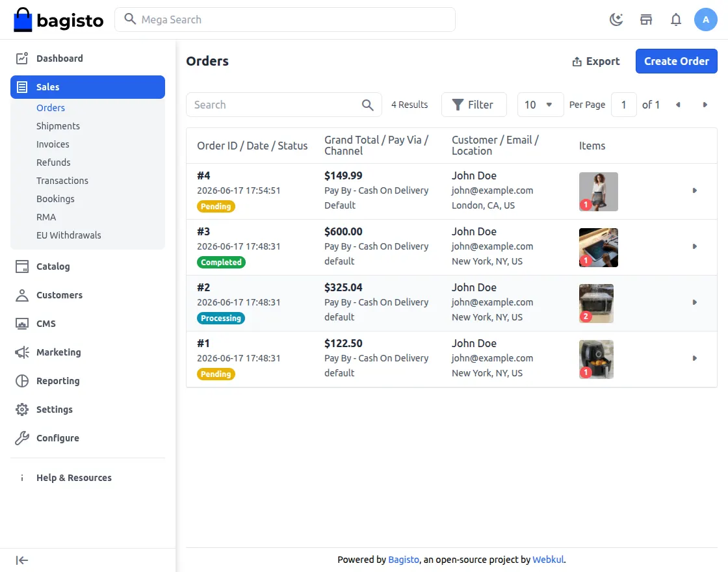Open notifications bell
The image size is (728, 572).
(676, 19)
